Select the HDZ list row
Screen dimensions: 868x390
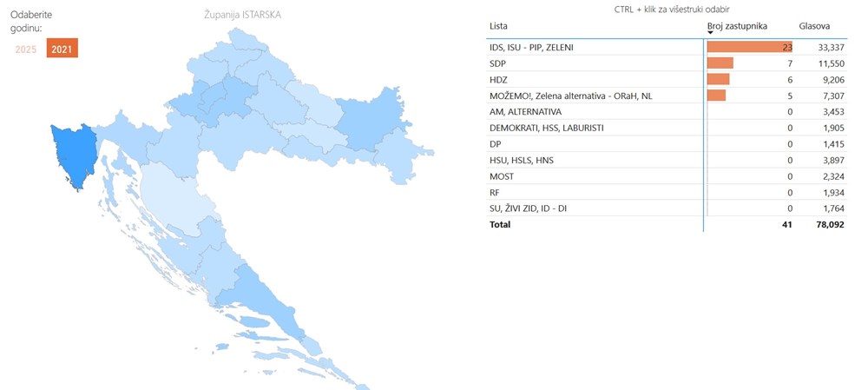click(x=497, y=79)
